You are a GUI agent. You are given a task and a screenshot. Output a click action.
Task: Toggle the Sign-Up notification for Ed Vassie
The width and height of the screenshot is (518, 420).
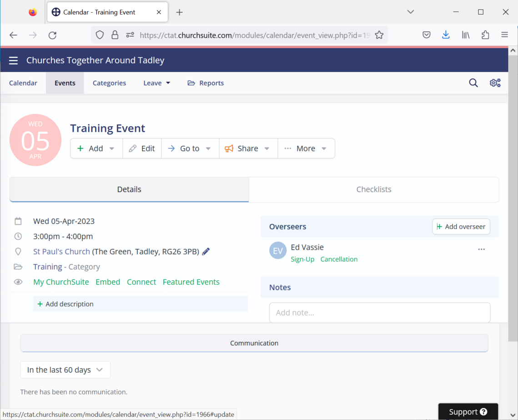302,259
